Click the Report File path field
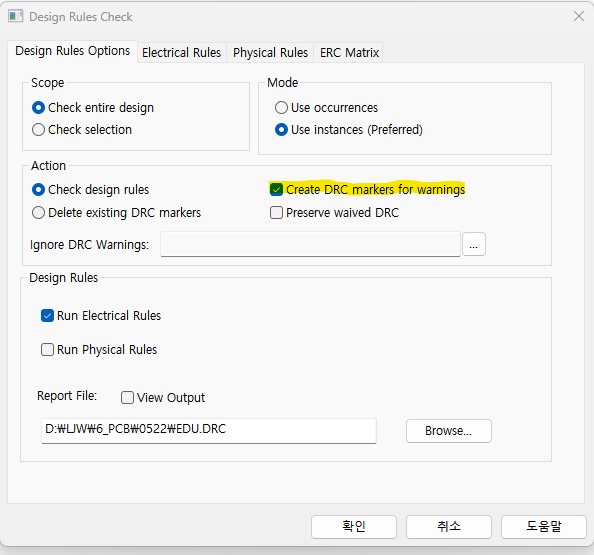 (x=209, y=431)
